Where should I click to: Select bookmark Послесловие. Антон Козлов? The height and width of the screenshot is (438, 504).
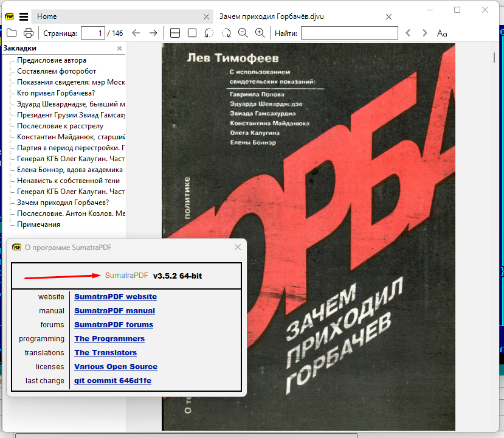(x=71, y=213)
